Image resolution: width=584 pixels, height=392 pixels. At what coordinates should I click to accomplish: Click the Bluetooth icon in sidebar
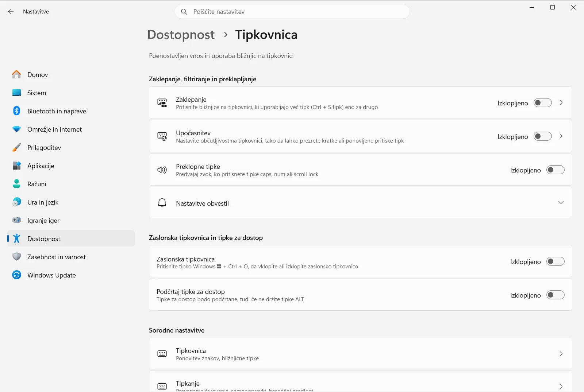[x=16, y=111]
